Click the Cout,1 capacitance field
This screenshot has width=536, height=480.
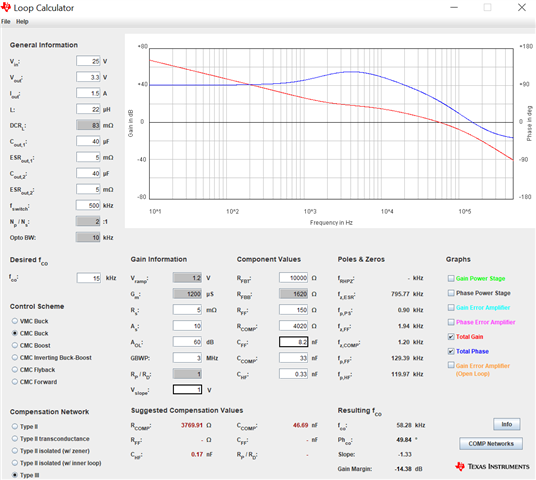(88, 141)
